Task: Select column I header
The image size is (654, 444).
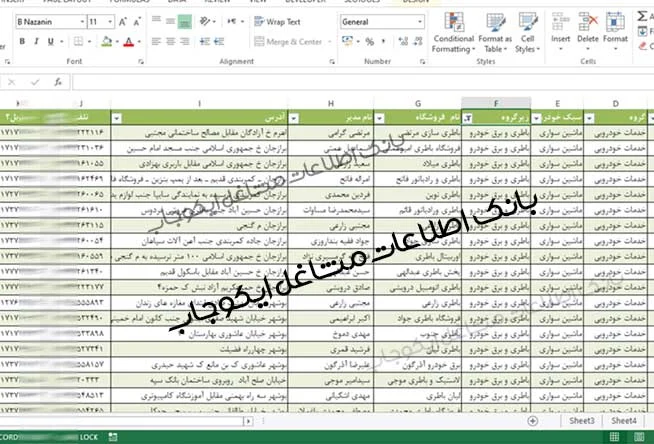Action: (x=199, y=103)
